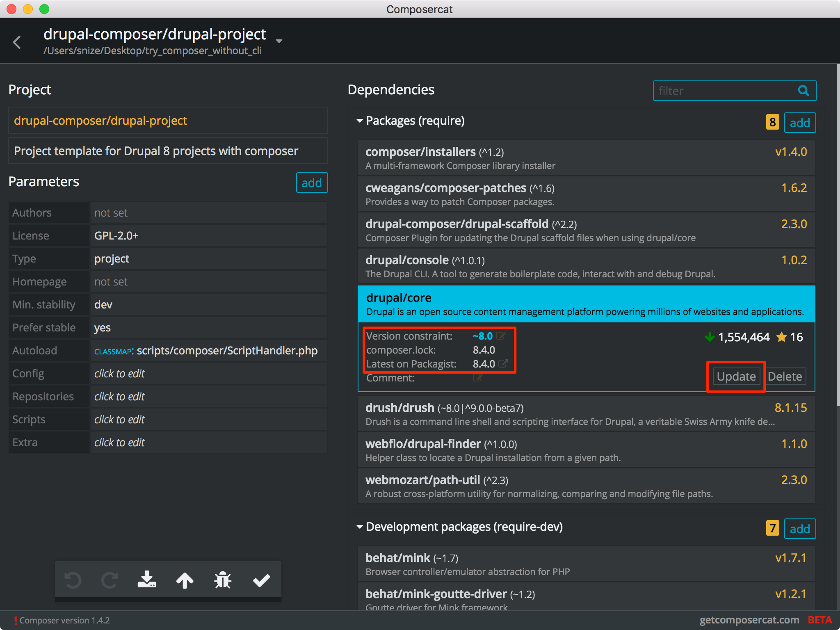Add a package to require-dev
Viewport: 840px width, 630px height.
(x=800, y=529)
